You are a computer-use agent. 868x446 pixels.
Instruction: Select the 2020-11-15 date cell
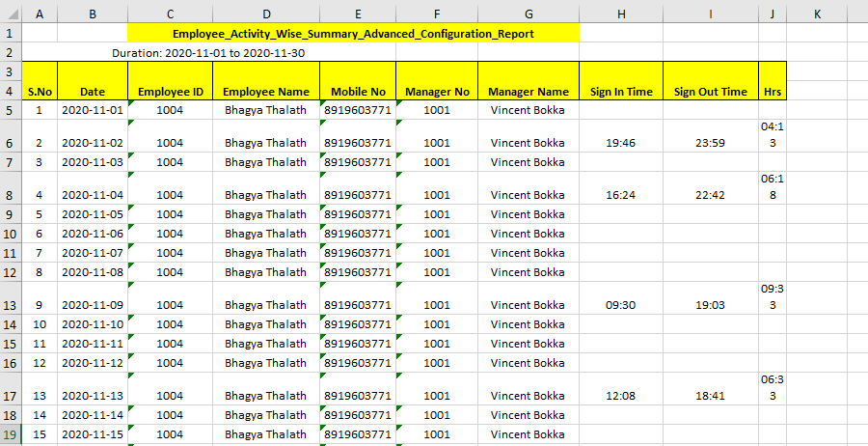point(93,434)
